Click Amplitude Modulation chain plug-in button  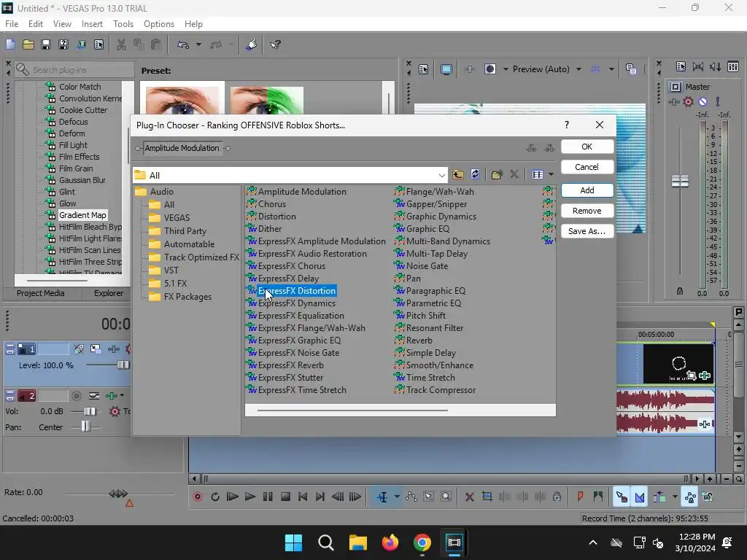tap(182, 148)
